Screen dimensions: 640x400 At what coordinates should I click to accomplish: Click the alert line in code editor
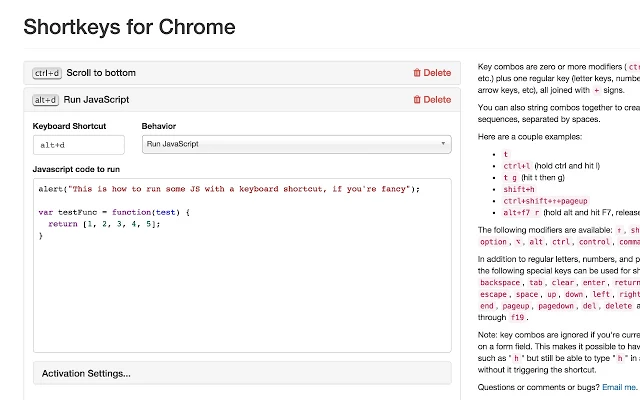(229, 189)
